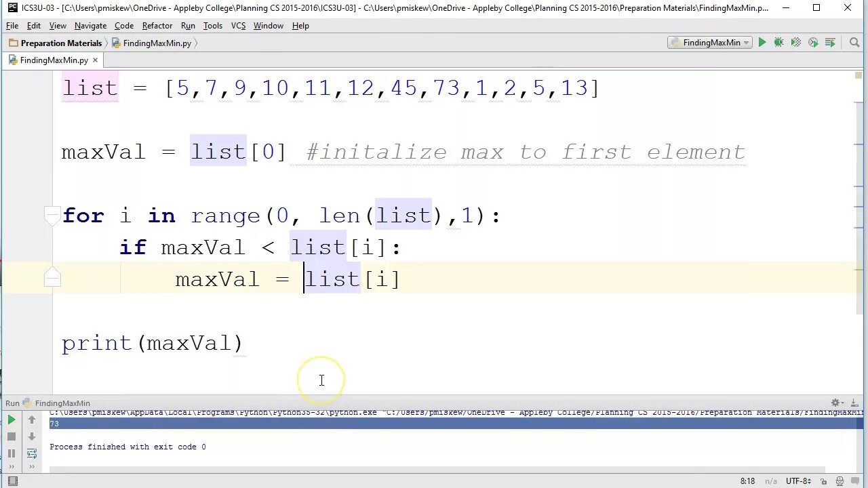Click the horizontal scrollbar in Run console
Screen dimensions: 868x488
[x=437, y=469]
